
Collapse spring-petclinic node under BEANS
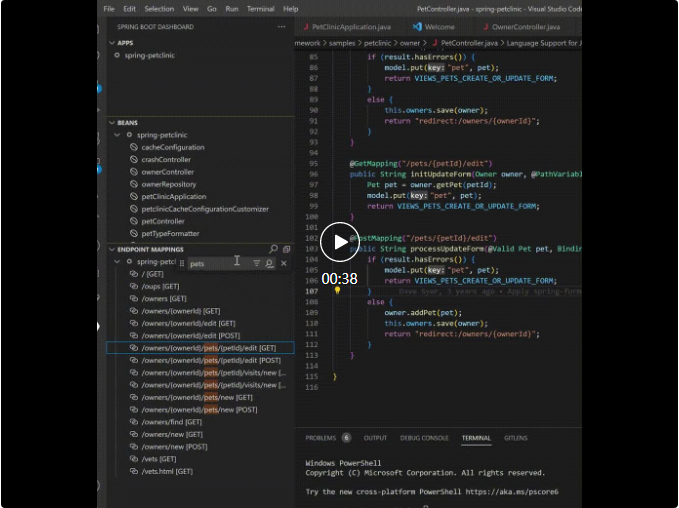pyautogui.click(x=117, y=135)
